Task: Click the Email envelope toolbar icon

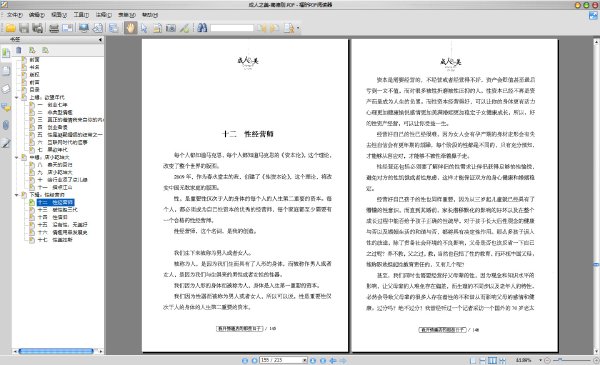Action: pyautogui.click(x=67, y=28)
